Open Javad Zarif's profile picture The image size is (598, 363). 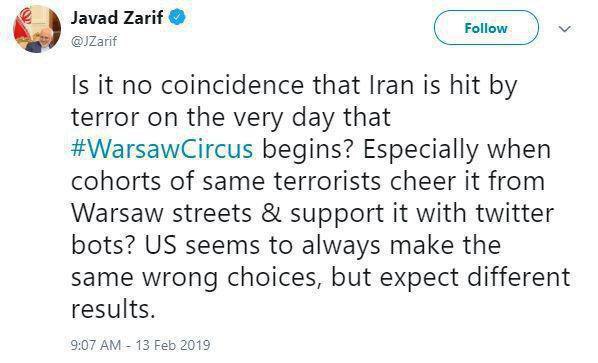(x=37, y=29)
